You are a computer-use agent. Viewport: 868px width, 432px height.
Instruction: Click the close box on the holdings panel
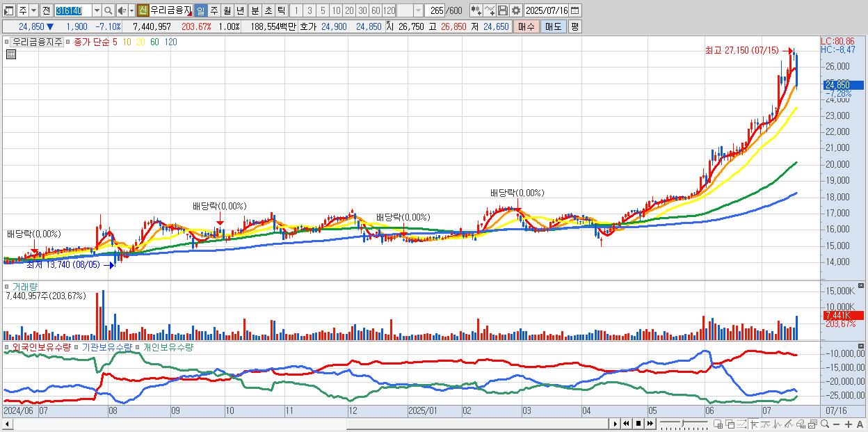coord(862,346)
